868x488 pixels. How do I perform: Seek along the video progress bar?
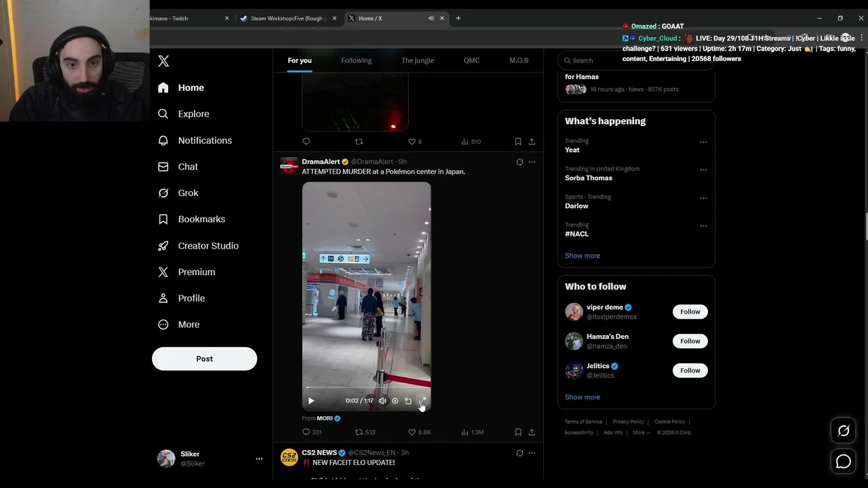click(x=366, y=388)
